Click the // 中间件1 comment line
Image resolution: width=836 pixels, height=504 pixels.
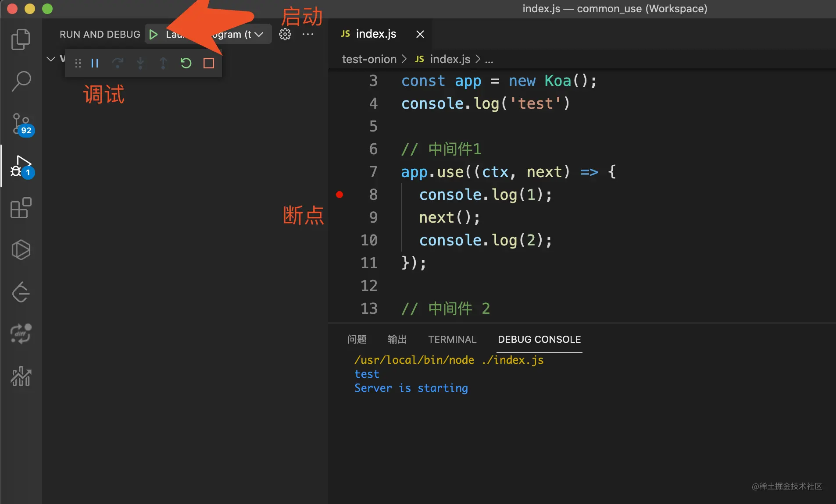click(x=441, y=149)
